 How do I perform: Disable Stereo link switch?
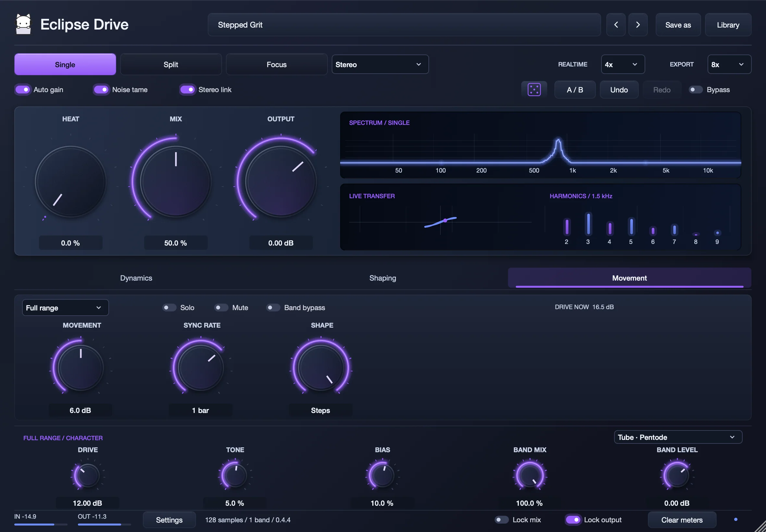187,90
